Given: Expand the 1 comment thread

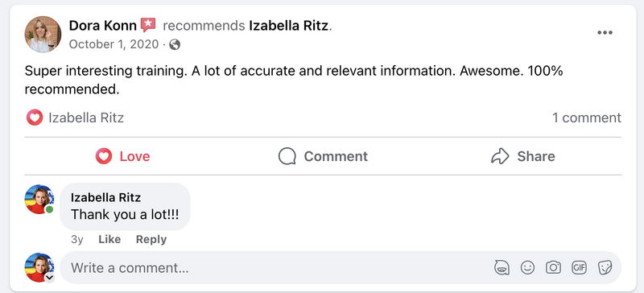Looking at the screenshot, I should click(x=587, y=118).
